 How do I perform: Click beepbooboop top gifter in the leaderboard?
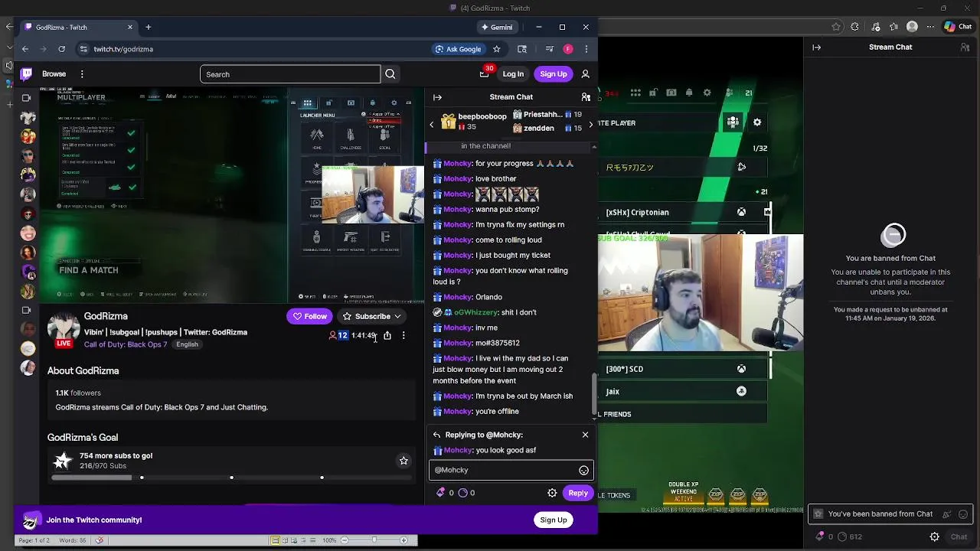click(x=475, y=121)
